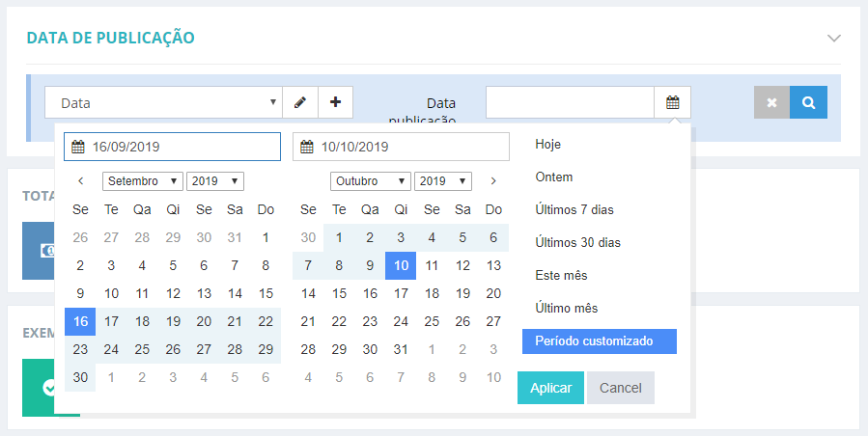Open the Outubro month dropdown
This screenshot has height=436, width=868.
point(370,181)
